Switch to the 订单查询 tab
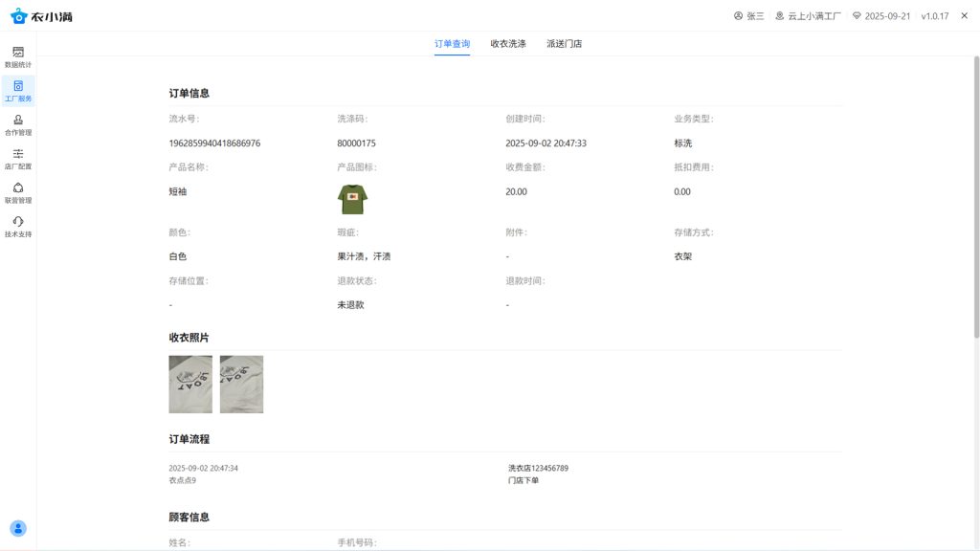Viewport: 980px width, 551px height. point(452,44)
